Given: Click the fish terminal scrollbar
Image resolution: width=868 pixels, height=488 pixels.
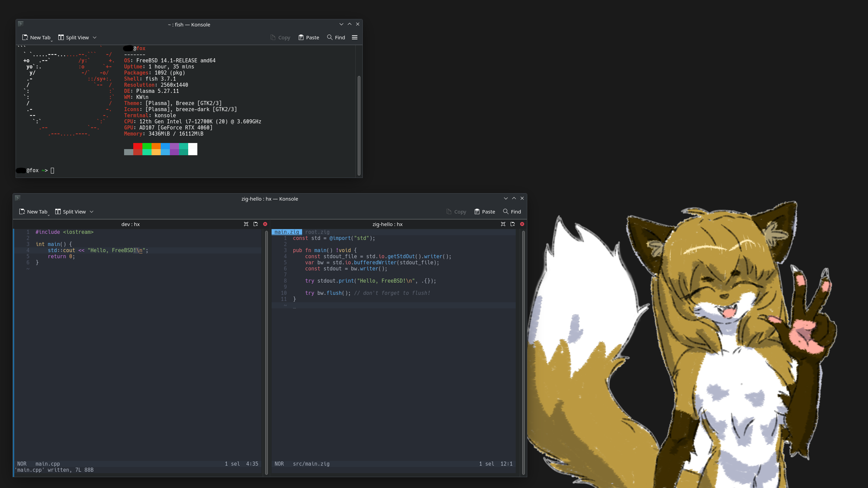Looking at the screenshot, I should point(359,125).
